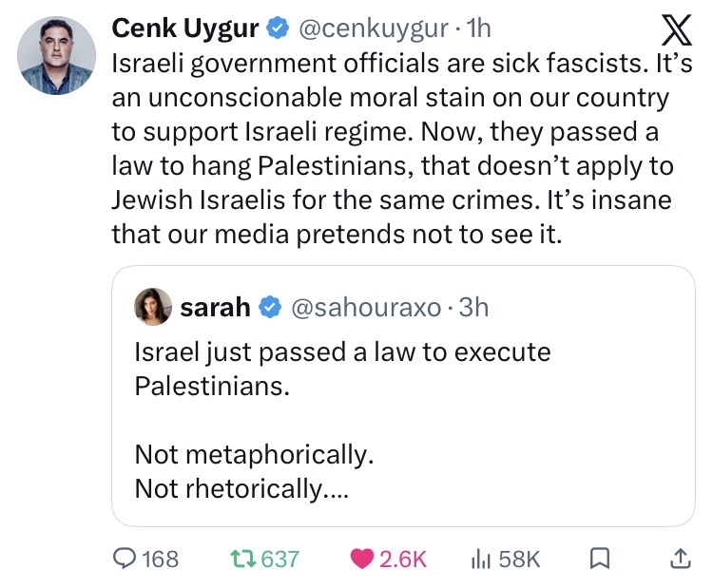Click sarah's blue verified badge
713x588 pixels.
269,307
